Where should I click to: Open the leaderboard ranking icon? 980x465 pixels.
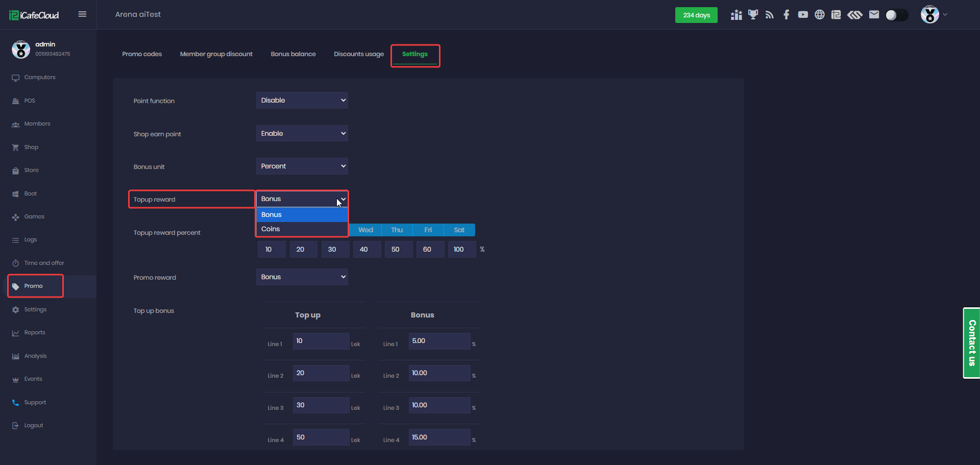736,15
